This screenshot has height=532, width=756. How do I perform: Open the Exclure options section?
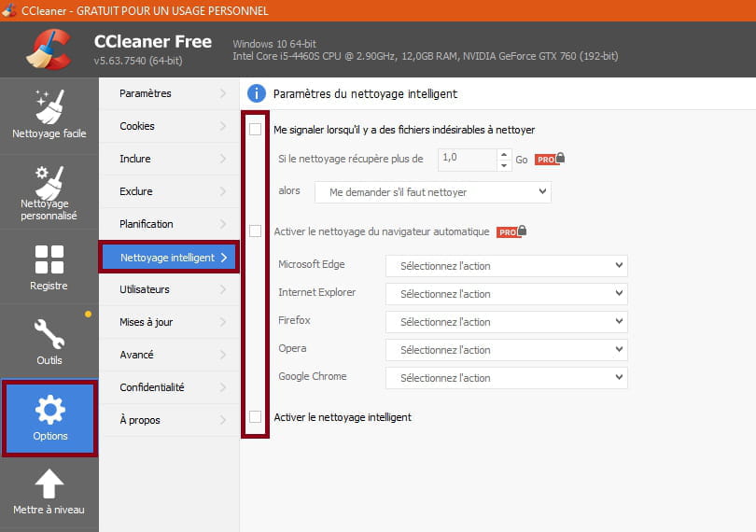[x=169, y=191]
